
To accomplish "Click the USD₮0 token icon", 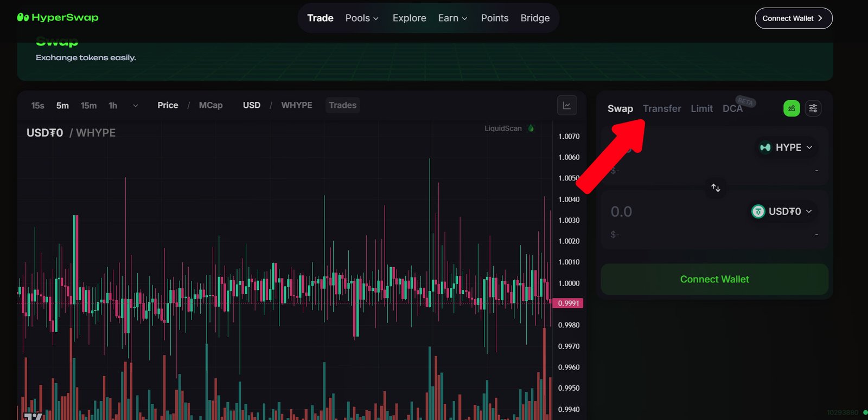I will 758,211.
